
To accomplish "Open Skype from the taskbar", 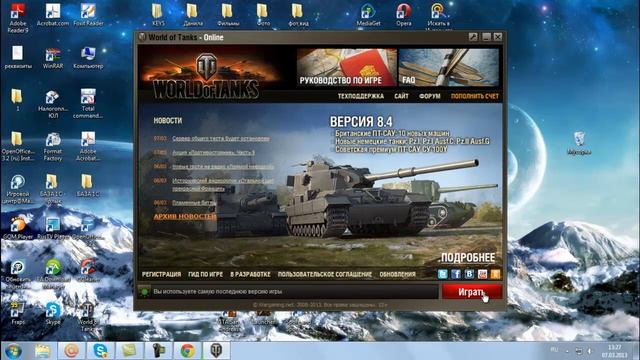I will (x=100, y=351).
